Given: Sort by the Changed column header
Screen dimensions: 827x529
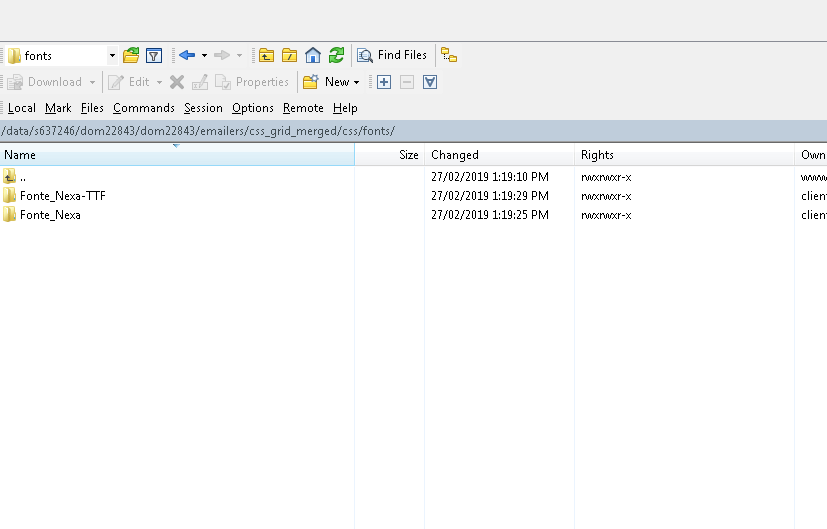Looking at the screenshot, I should pos(499,155).
